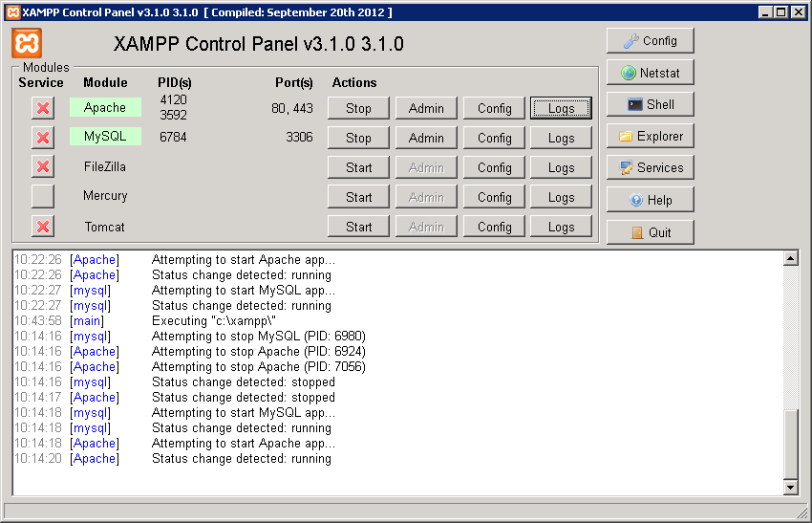Viewport: 812px width, 523px height.
Task: Open Apache Config options
Action: 494,108
